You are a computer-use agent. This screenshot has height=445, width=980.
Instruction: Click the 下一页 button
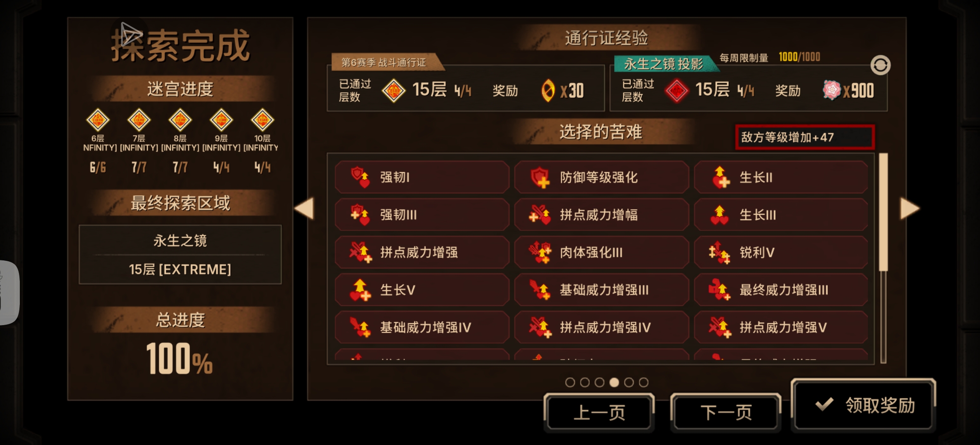[726, 412]
